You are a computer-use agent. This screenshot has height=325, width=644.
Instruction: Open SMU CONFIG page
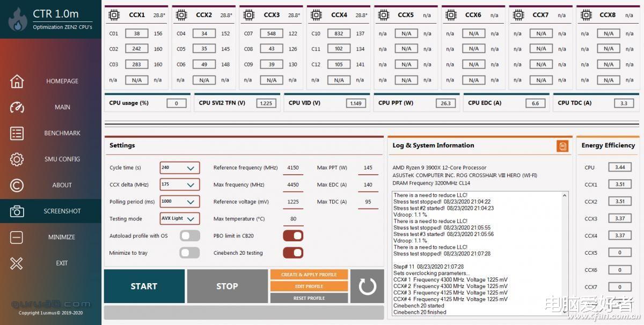[x=62, y=159]
